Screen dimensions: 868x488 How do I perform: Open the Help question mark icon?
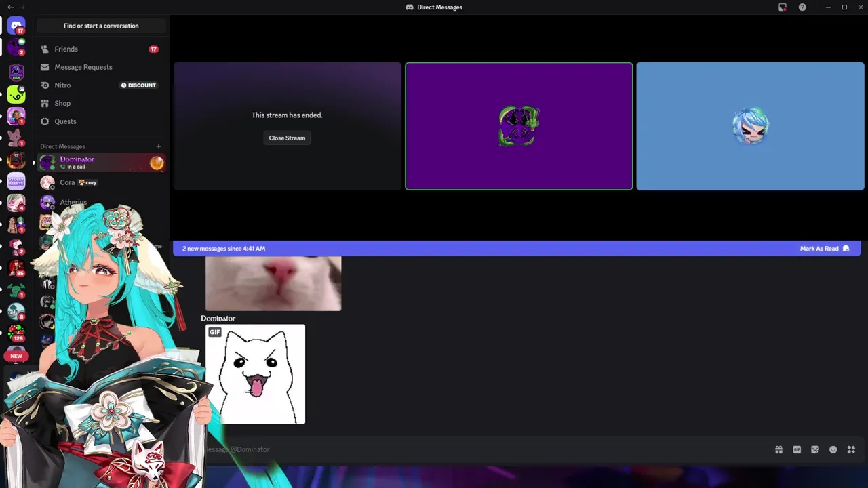click(x=802, y=7)
